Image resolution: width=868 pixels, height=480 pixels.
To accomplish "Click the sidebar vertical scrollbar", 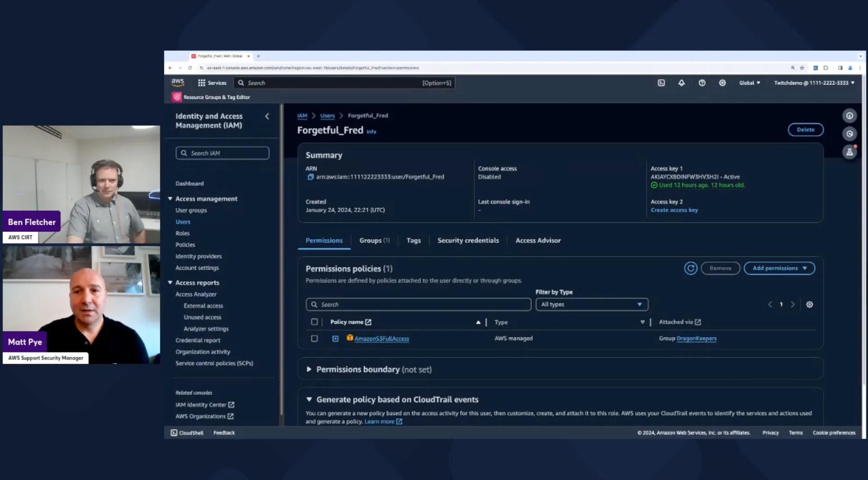I will pos(282,260).
